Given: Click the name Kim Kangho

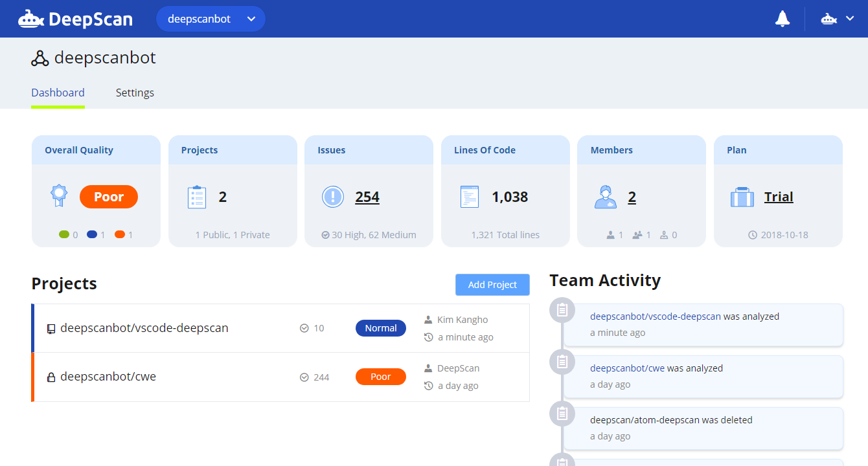Looking at the screenshot, I should click(x=463, y=320).
